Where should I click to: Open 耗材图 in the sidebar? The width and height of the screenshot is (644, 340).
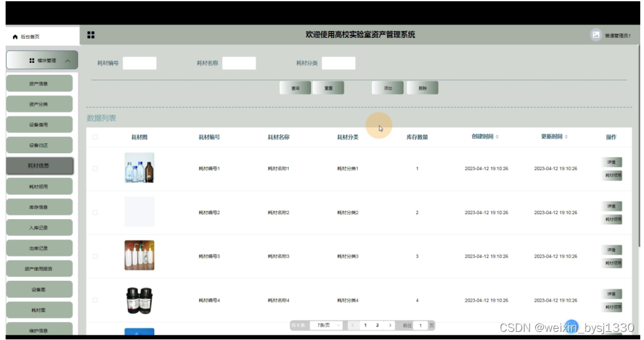coord(39,310)
